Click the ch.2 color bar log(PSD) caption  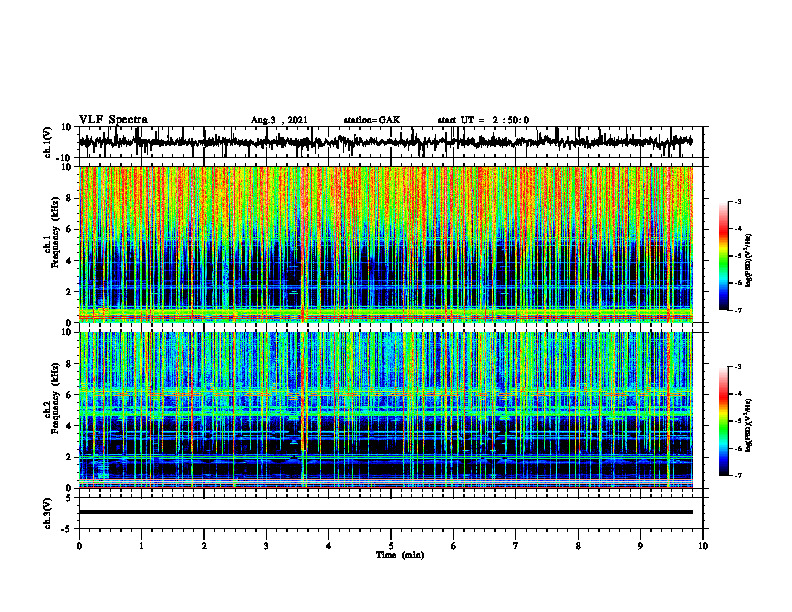tap(749, 426)
